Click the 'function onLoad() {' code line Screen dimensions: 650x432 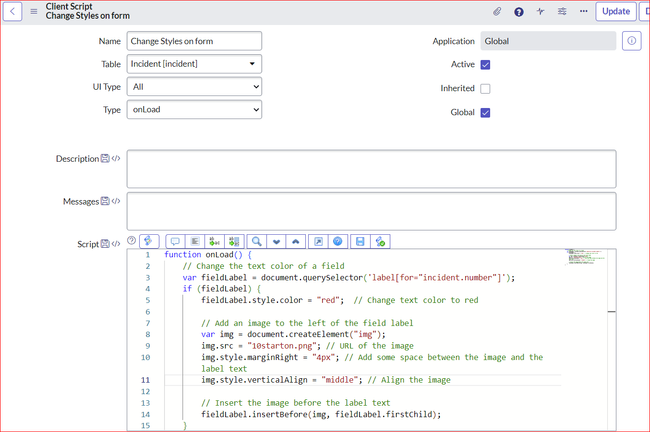click(208, 255)
